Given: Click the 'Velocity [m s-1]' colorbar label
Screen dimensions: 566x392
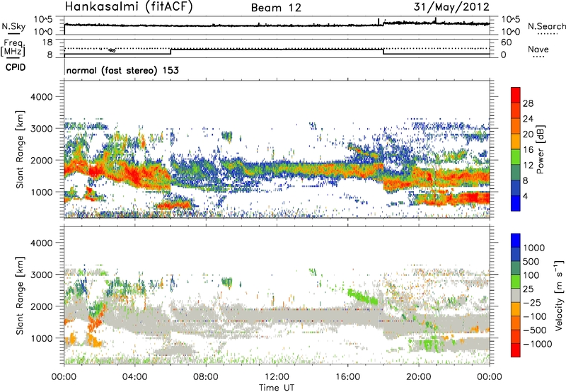Looking at the screenshot, I should (x=559, y=295).
